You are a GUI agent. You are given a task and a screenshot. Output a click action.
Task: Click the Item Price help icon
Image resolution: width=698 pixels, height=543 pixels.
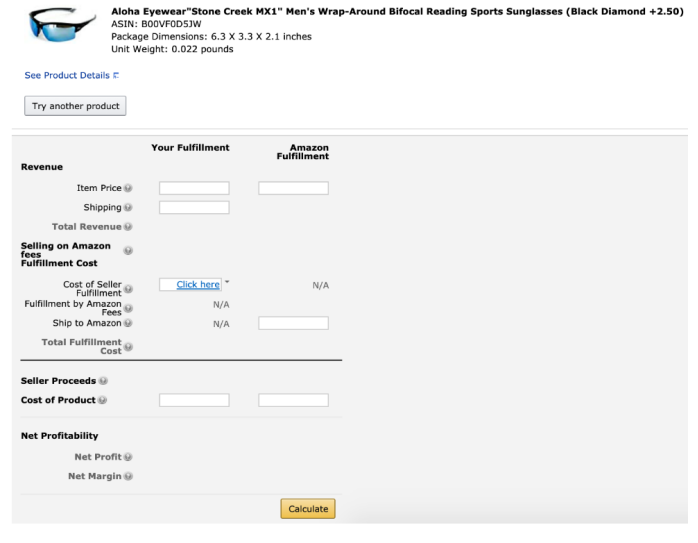tap(128, 188)
